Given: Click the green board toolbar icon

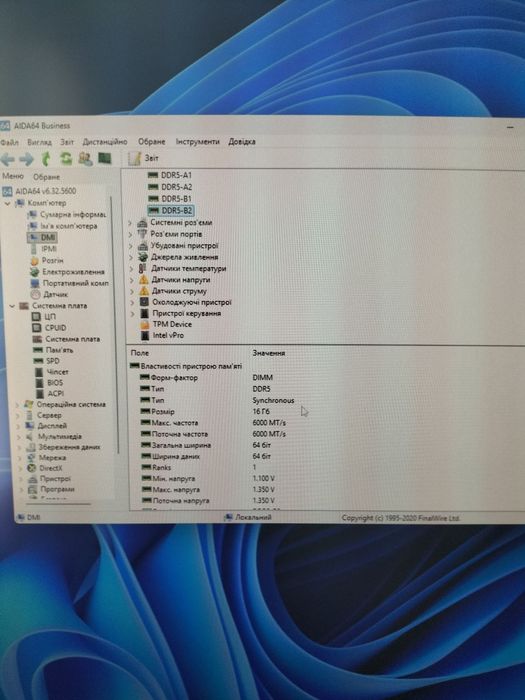Looking at the screenshot, I should point(104,158).
